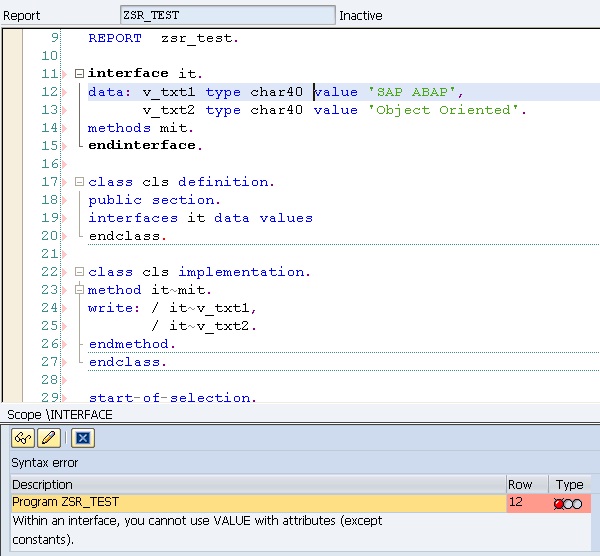Collapse the method it~mit block
600x556 pixels.
(x=79, y=290)
